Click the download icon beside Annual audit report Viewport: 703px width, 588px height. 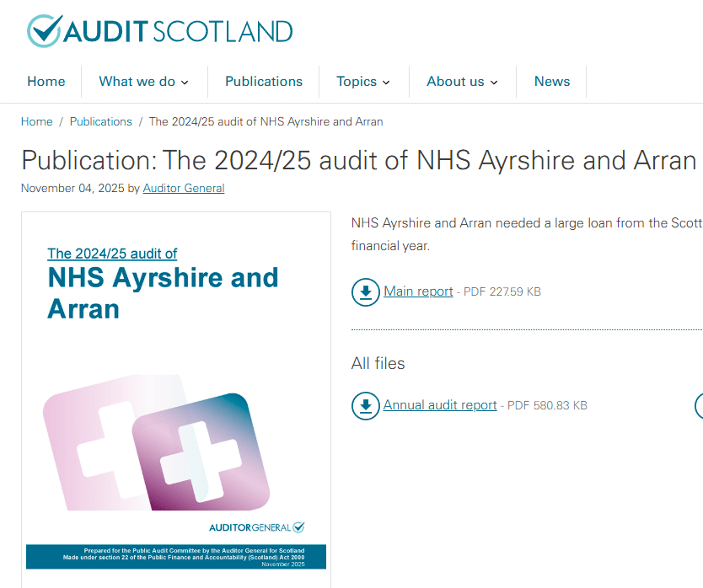[x=365, y=405]
